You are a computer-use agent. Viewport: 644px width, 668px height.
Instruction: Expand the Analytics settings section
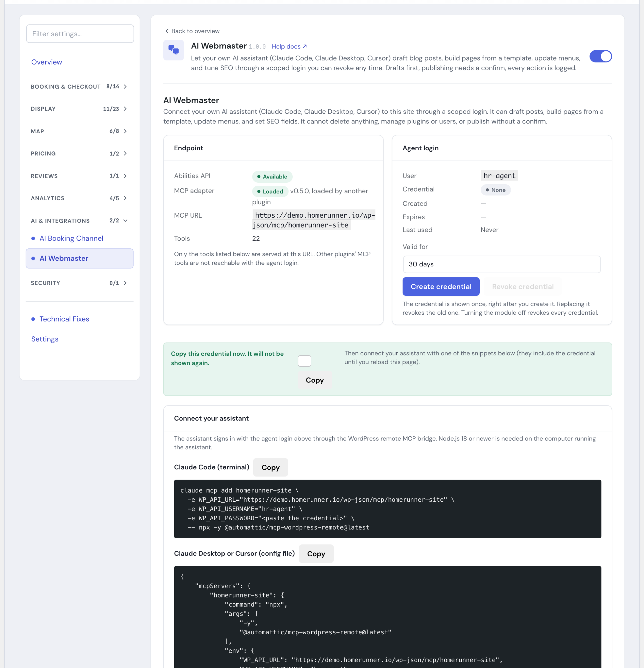79,198
